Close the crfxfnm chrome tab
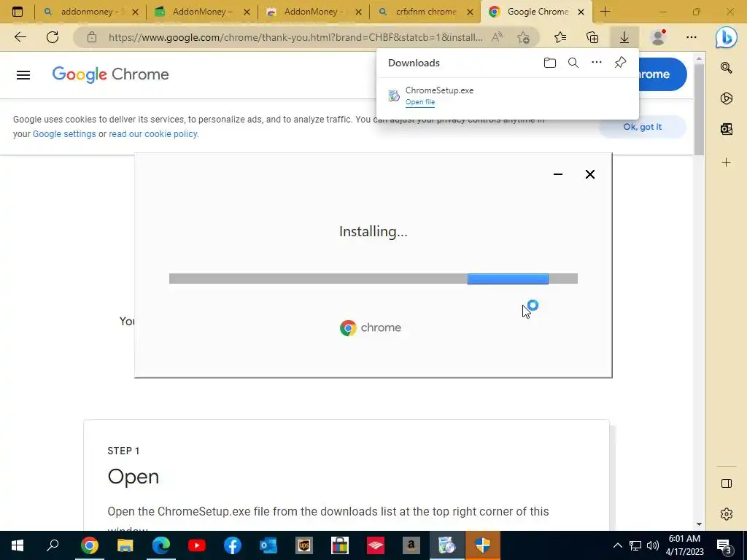The width and height of the screenshot is (747, 560). (x=470, y=12)
